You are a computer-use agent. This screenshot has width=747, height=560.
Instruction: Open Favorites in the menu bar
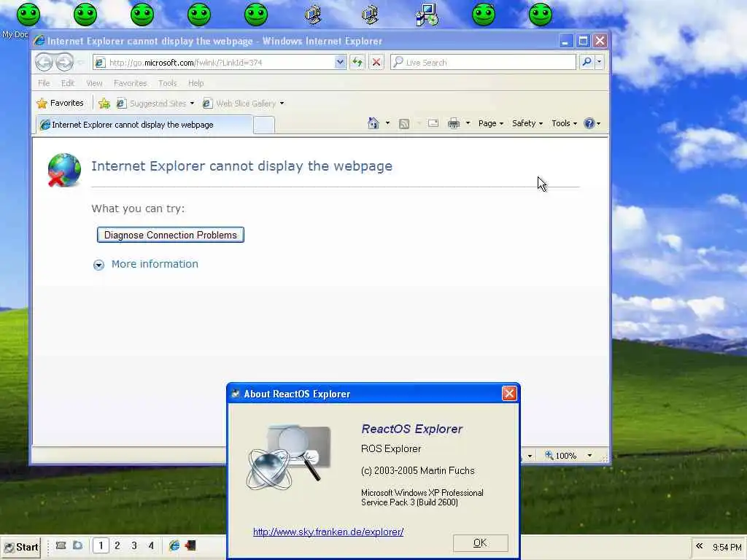pyautogui.click(x=130, y=83)
